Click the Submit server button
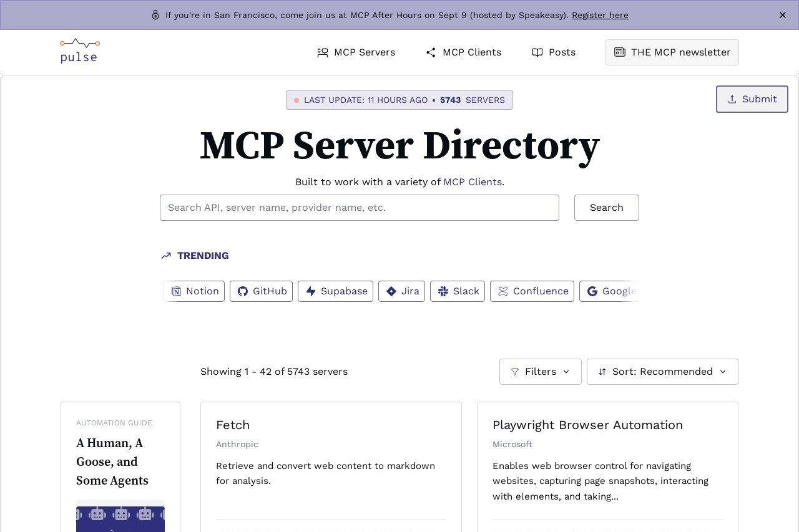The image size is (799, 532). pos(752,99)
